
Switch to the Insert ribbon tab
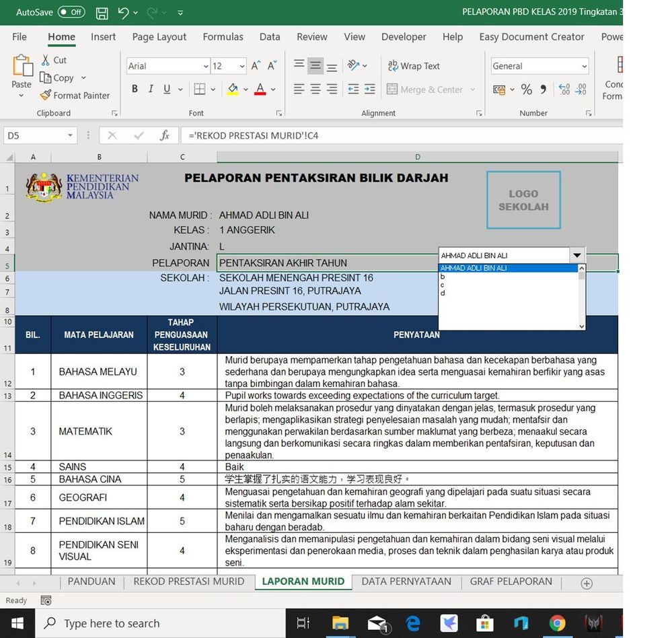click(x=103, y=37)
